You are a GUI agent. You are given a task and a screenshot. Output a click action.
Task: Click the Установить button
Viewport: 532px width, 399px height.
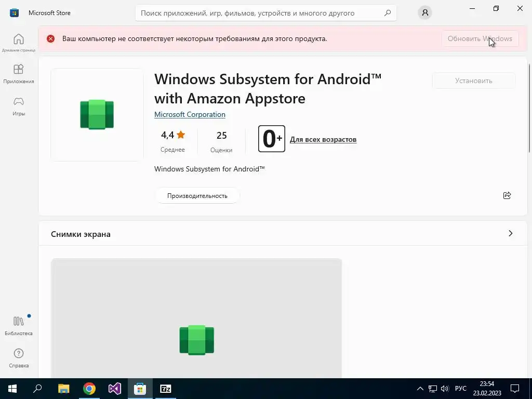pos(474,81)
